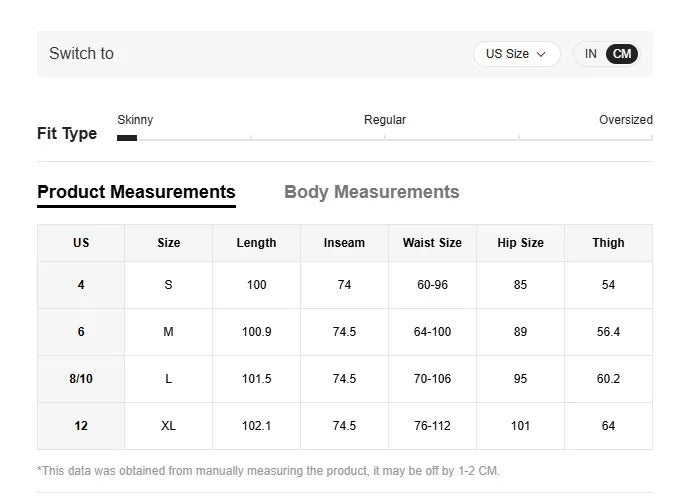Click the S size cell
Screen dimensions: 678x496
pos(169,285)
